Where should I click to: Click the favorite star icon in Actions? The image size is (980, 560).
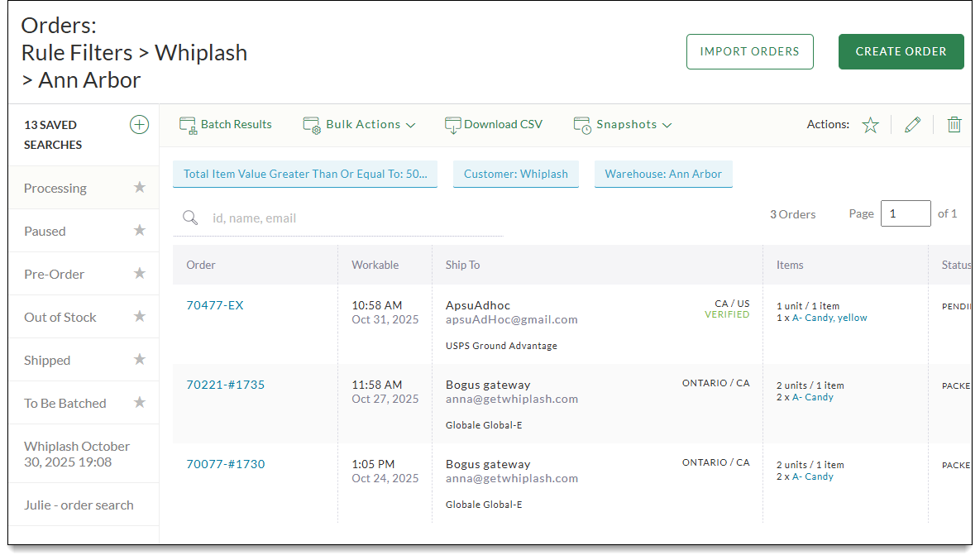[870, 125]
